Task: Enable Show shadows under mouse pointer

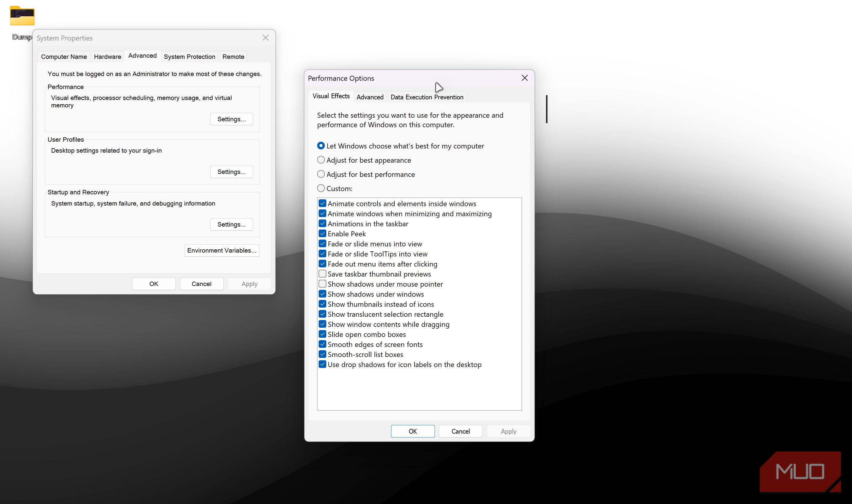Action: click(x=322, y=284)
